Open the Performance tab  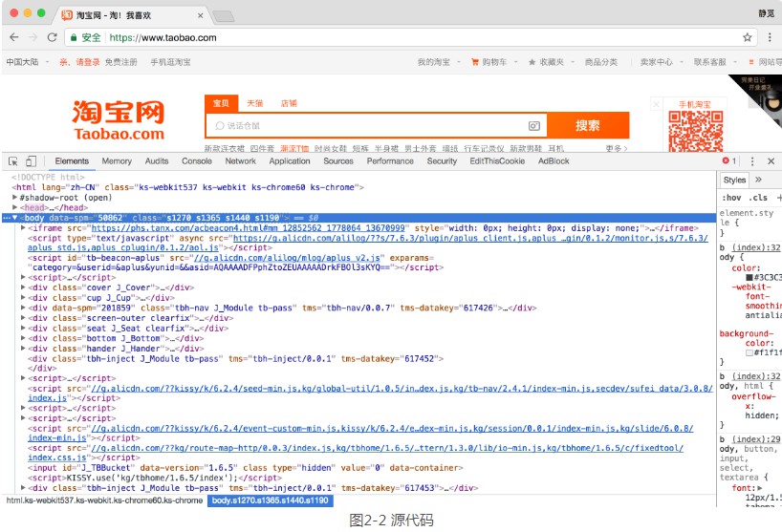coord(390,160)
